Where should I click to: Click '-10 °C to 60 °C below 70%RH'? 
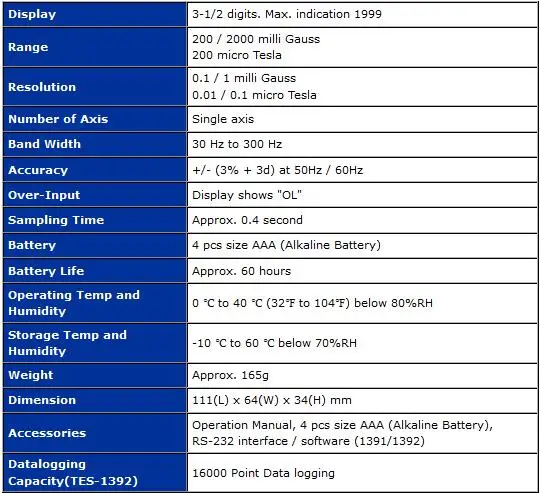pyautogui.click(x=274, y=343)
